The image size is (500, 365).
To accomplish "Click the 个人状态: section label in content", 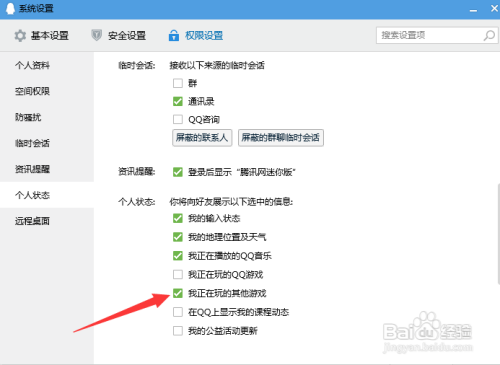I will pos(137,202).
